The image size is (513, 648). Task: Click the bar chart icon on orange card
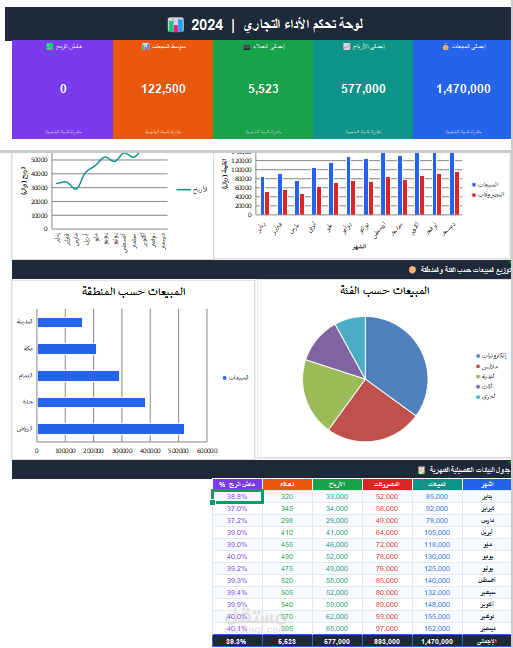(146, 47)
